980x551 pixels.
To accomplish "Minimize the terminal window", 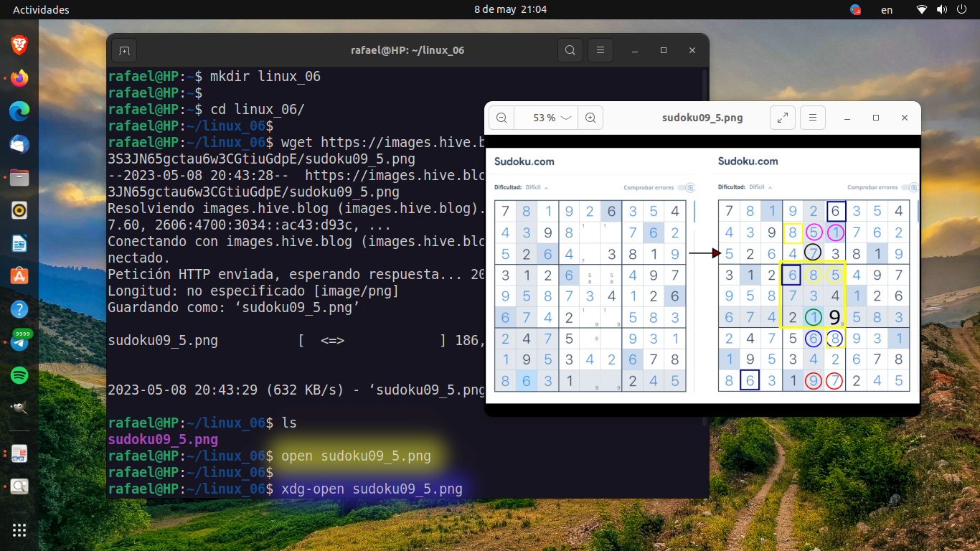I will (635, 50).
